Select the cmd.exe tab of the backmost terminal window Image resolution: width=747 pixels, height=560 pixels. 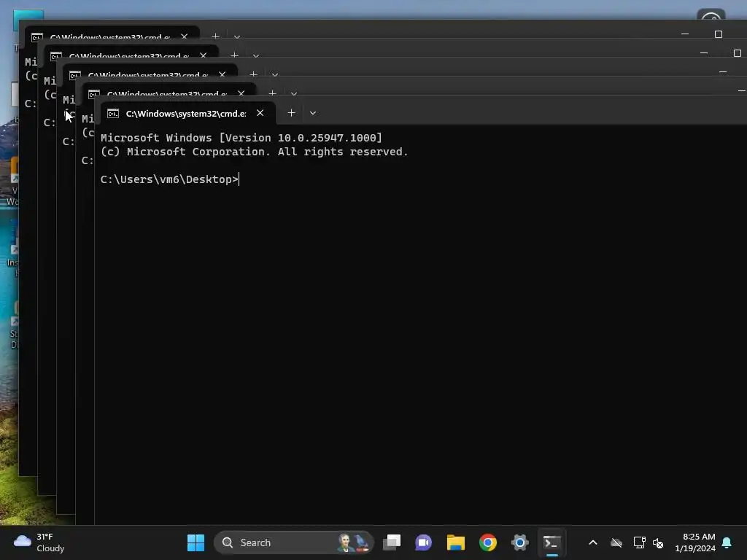(112, 33)
